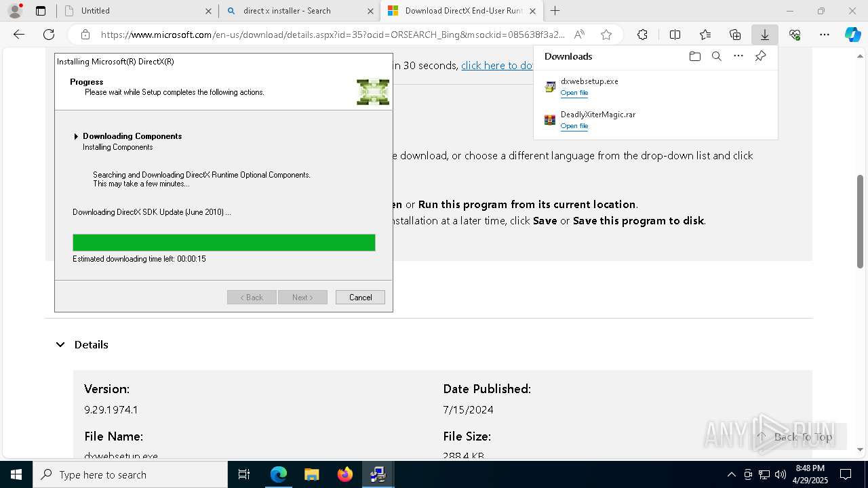Image resolution: width=868 pixels, height=488 pixels.
Task: Click the Back button in installer
Action: tap(252, 297)
